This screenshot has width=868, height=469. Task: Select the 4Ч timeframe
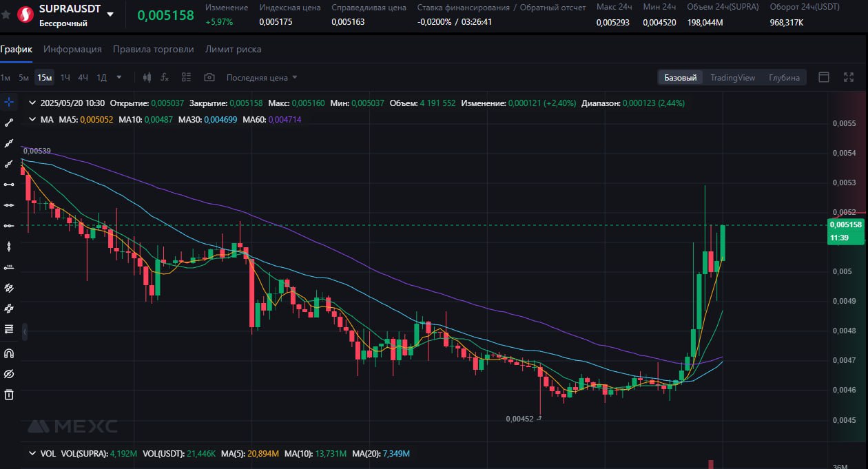(83, 77)
